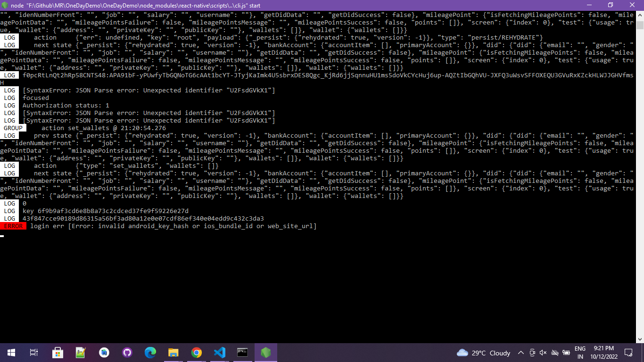This screenshot has width=644, height=362.
Task: Launch Visual Studio Code from the taskbar
Action: click(220, 352)
